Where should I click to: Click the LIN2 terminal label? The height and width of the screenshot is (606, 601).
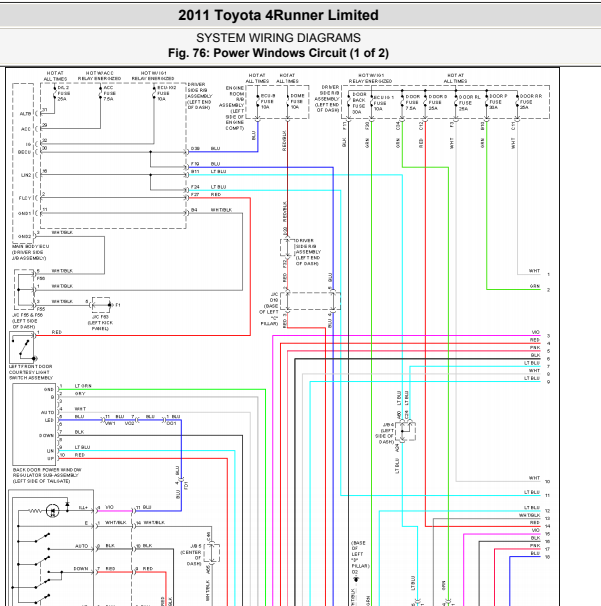pyautogui.click(x=26, y=175)
